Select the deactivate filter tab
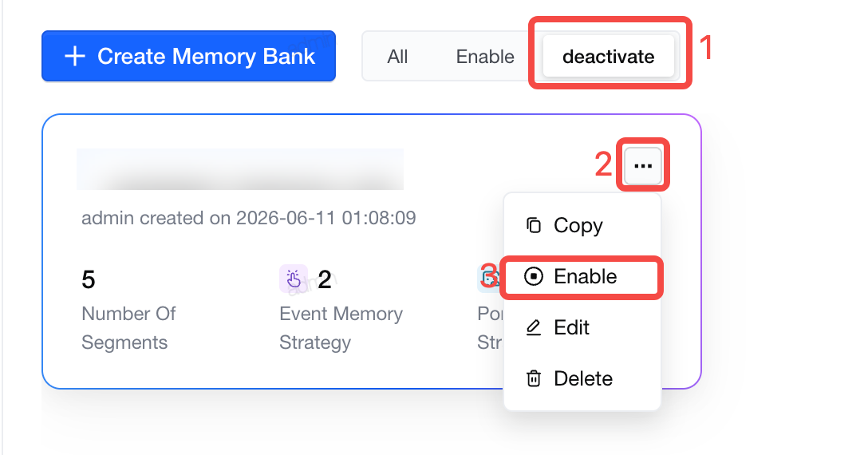Screen dimensions: 868x455 (x=609, y=57)
